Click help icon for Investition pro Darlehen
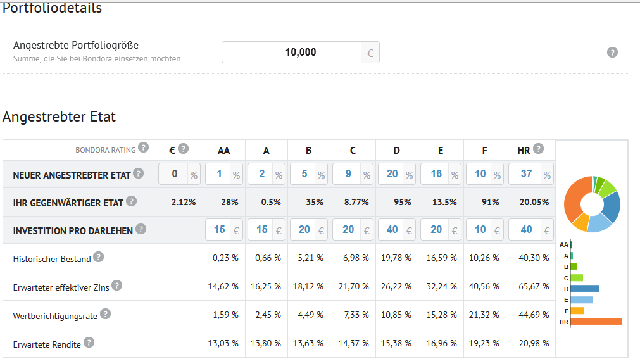 click(x=141, y=229)
